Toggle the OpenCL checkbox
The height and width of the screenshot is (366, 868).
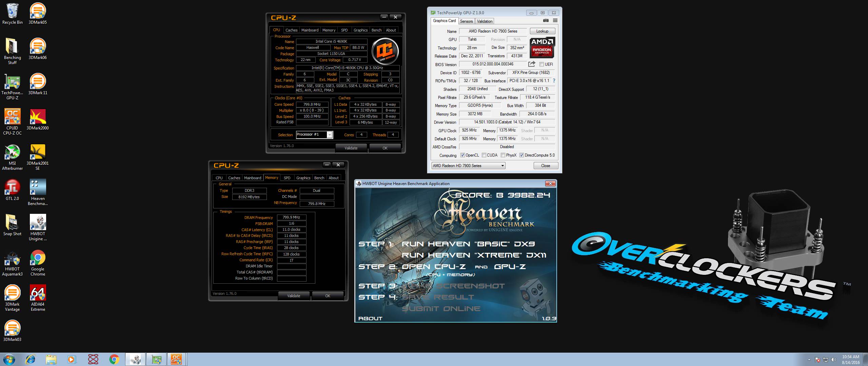click(x=462, y=155)
